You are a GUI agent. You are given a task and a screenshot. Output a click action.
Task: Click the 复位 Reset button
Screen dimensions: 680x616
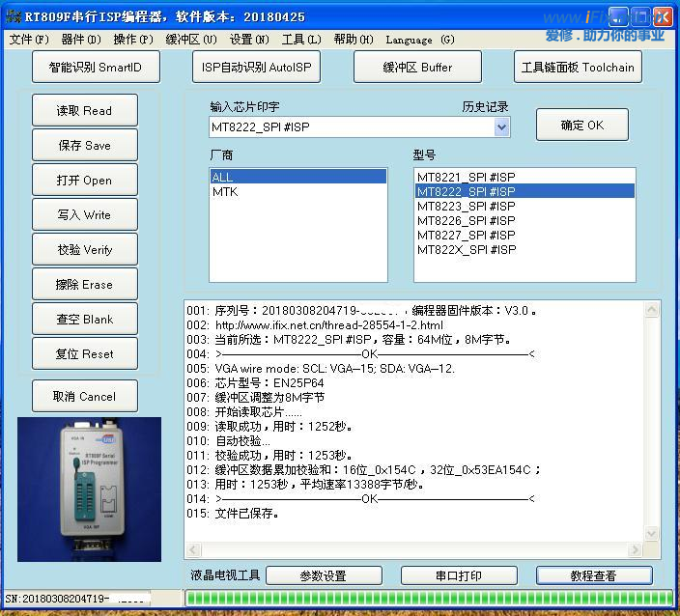coord(85,353)
